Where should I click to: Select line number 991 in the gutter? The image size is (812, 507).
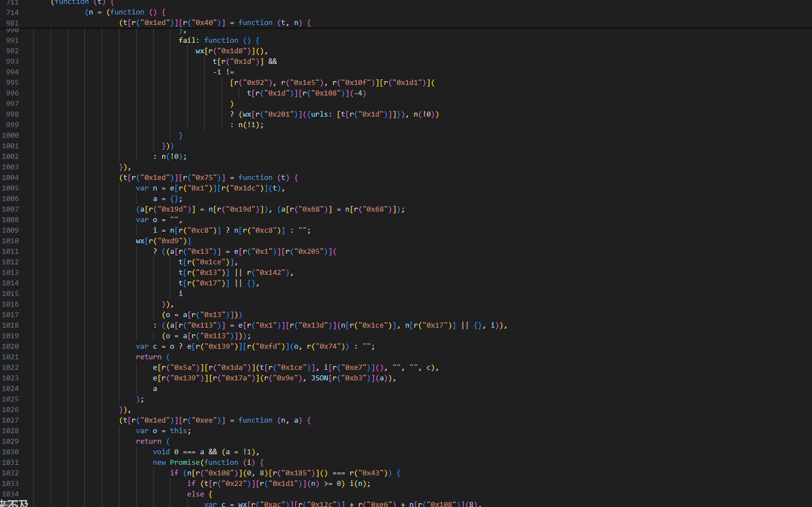(x=12, y=41)
